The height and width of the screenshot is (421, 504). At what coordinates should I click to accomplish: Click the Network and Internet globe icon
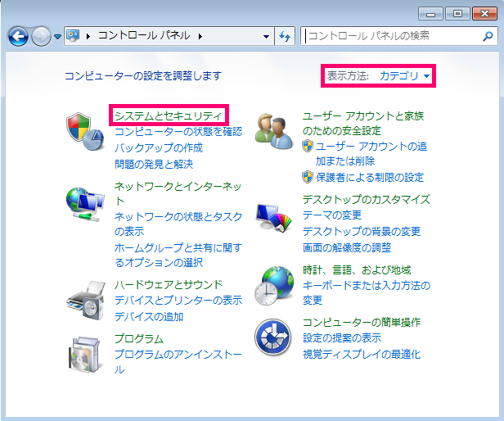click(x=84, y=204)
